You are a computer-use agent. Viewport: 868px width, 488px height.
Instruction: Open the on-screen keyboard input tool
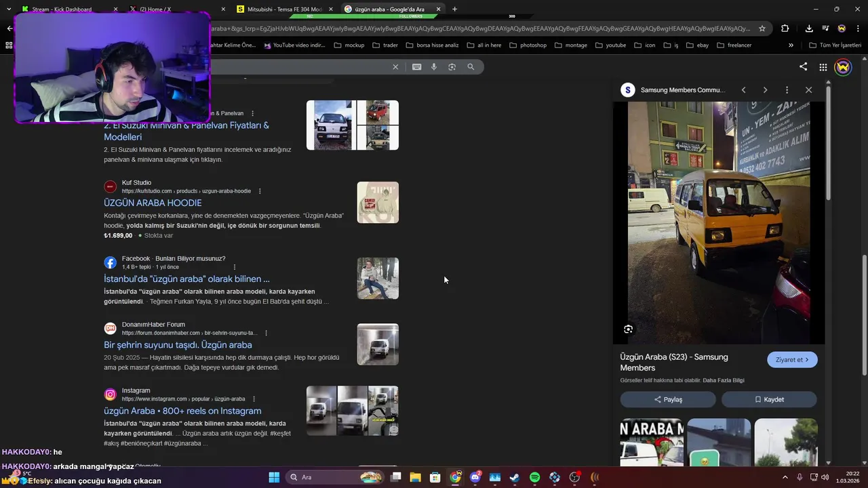(416, 67)
